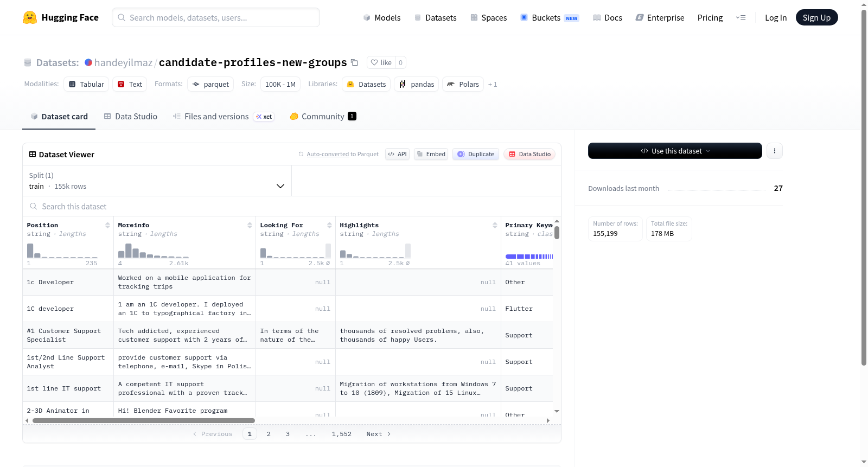This screenshot has height=467, width=868.
Task: Click the 100K - 1M size tag
Action: [280, 84]
